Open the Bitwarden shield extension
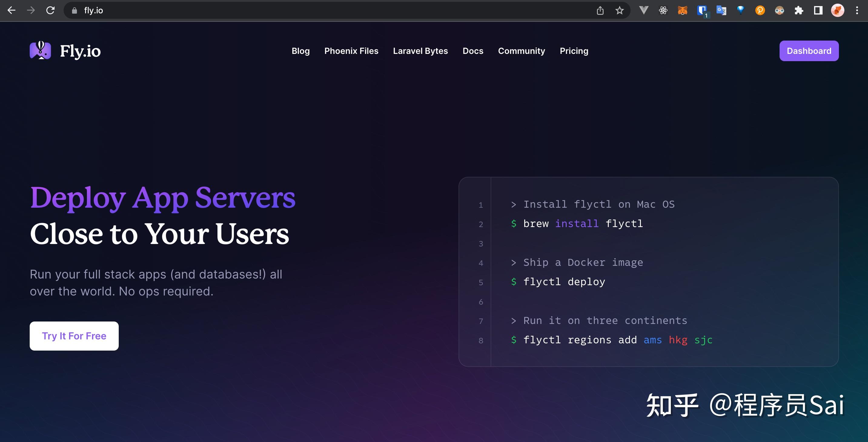The height and width of the screenshot is (442, 868). coord(702,10)
